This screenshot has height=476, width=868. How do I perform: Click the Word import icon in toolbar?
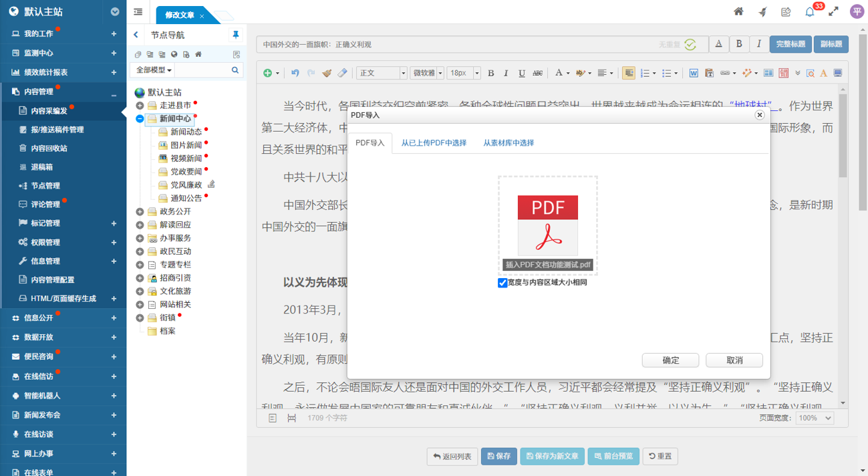pos(694,74)
